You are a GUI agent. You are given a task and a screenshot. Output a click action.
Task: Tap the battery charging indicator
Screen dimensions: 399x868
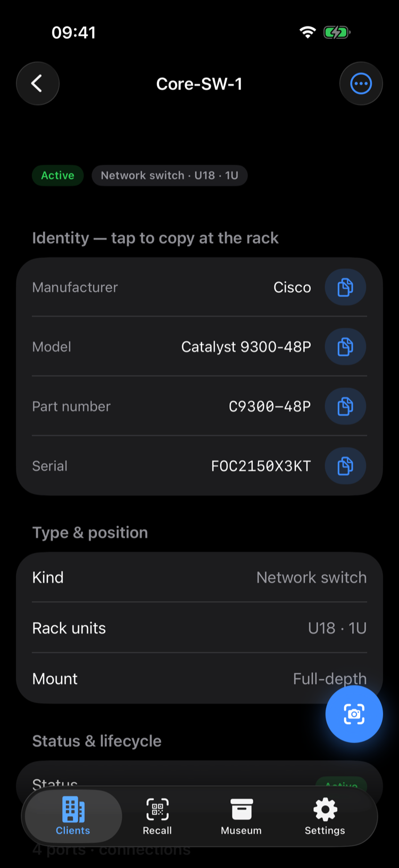(337, 32)
